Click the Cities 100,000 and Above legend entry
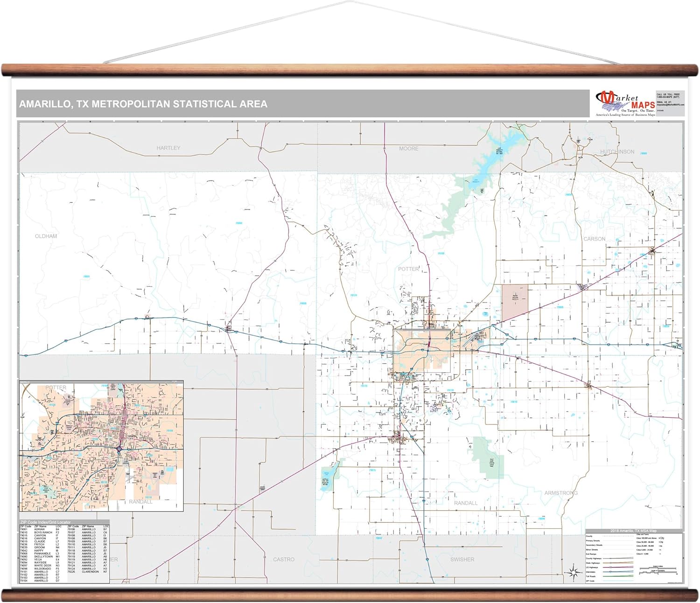The height and width of the screenshot is (603, 700). pyautogui.click(x=651, y=538)
